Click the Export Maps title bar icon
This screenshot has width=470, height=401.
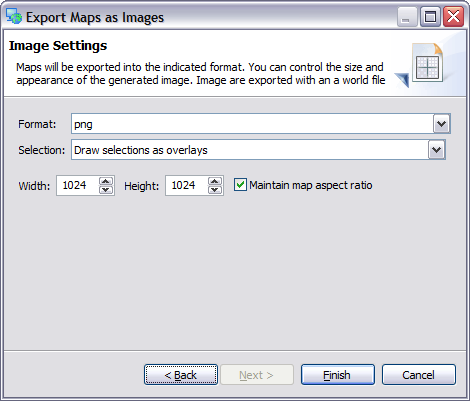[x=14, y=16]
